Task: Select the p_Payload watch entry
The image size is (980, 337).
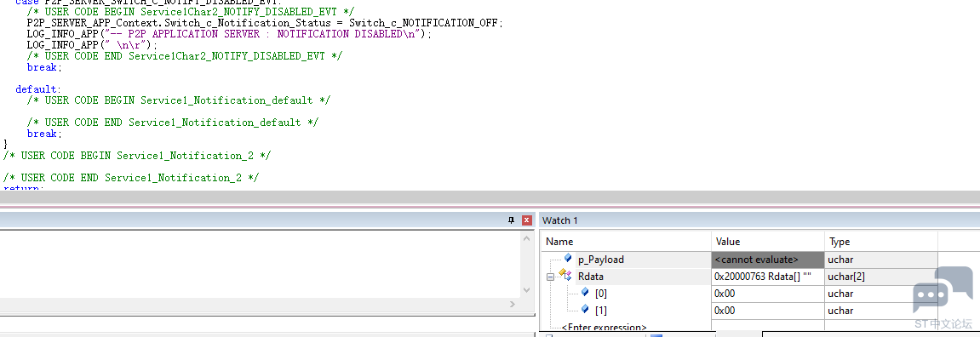Action: click(600, 260)
